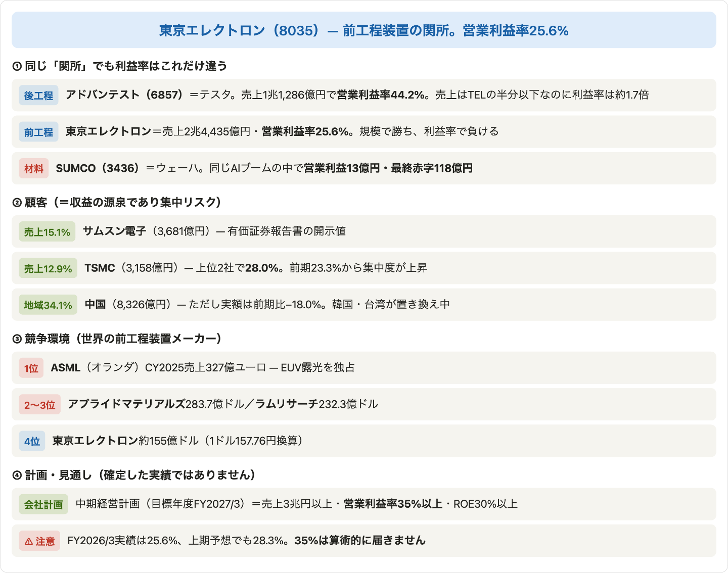Viewport: 728px width, 573px height.
Task: Click the ⚠ 注意 warning badge
Action: tap(40, 541)
